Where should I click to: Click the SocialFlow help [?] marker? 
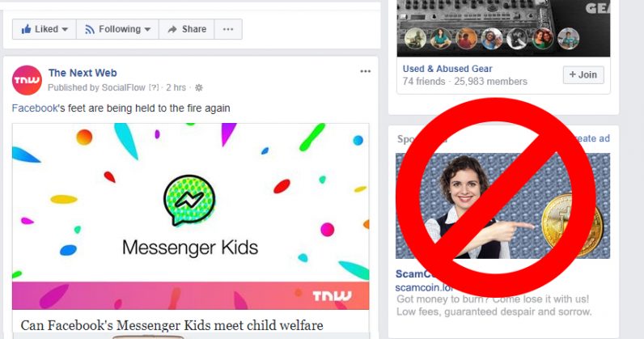click(x=154, y=87)
